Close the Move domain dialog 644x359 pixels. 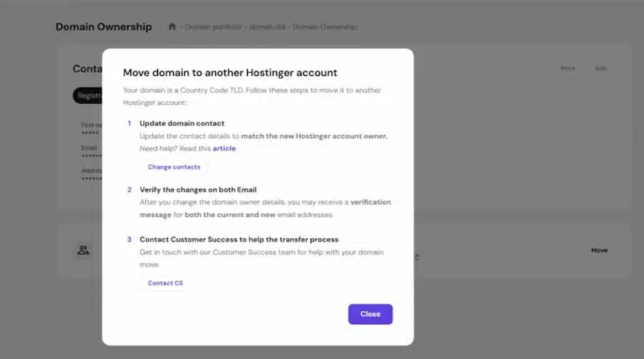(370, 314)
